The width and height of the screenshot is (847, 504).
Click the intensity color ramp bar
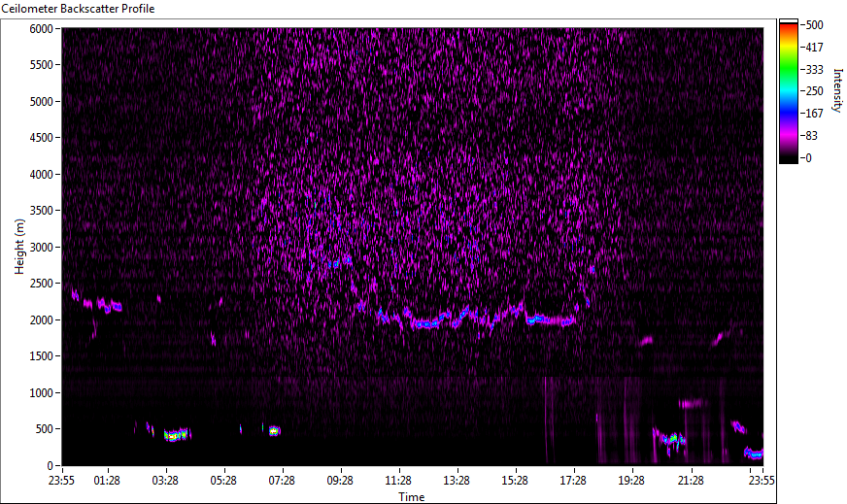pos(788,91)
